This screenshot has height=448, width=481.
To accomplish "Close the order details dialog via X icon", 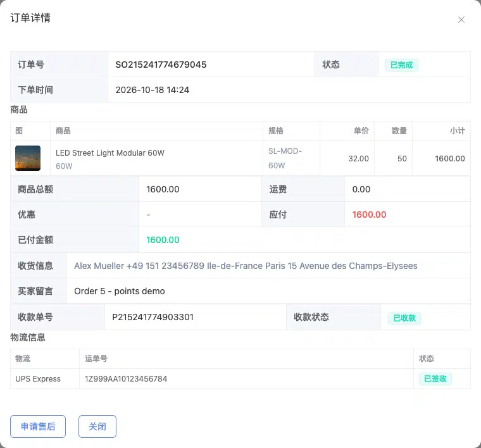I will [x=461, y=20].
